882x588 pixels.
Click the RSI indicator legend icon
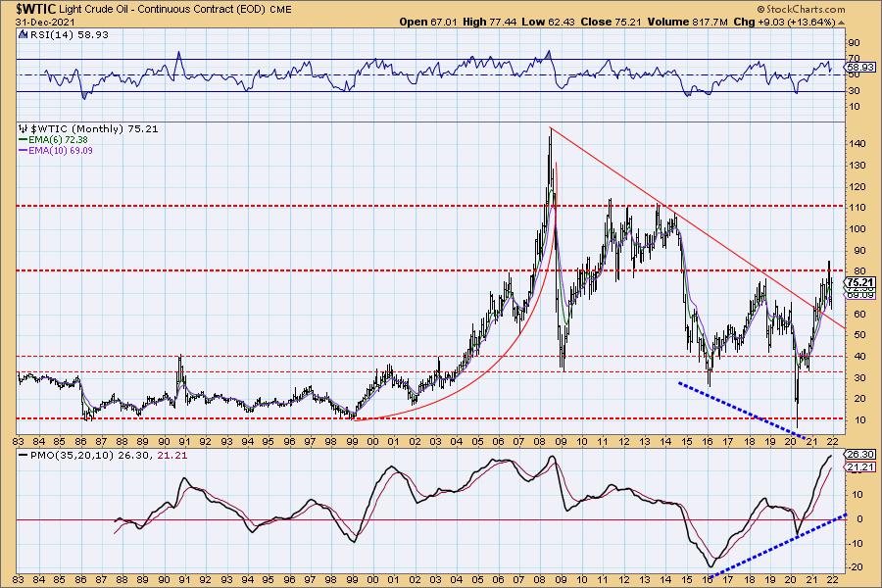[x=23, y=35]
